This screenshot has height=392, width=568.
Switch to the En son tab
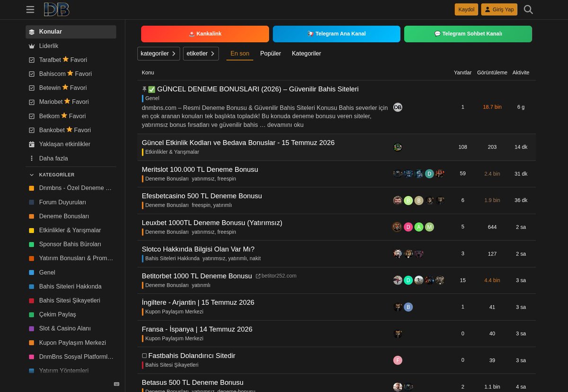point(240,53)
